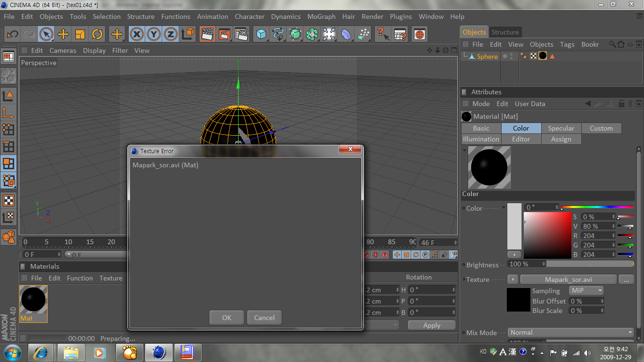
Task: Toggle the Y-axis lock
Action: 154,34
